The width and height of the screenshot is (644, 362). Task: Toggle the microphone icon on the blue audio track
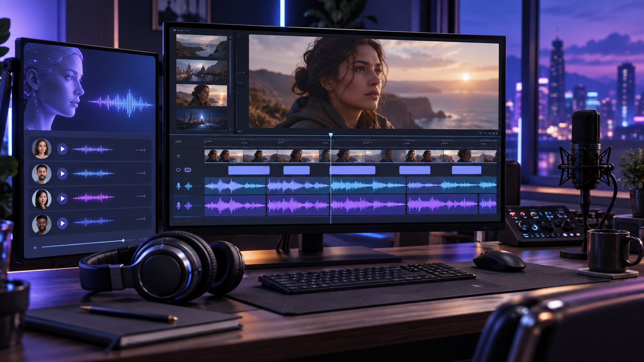178,186
